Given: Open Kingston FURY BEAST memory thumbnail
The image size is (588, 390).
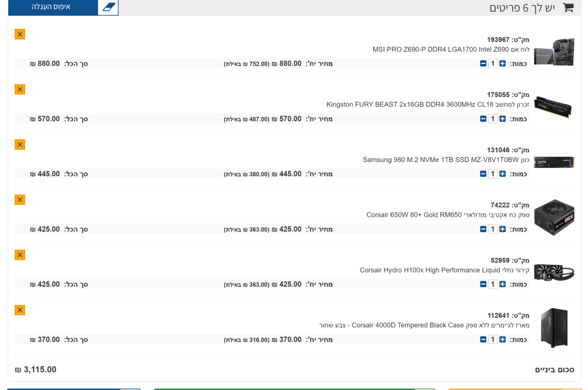Looking at the screenshot, I should [x=554, y=107].
